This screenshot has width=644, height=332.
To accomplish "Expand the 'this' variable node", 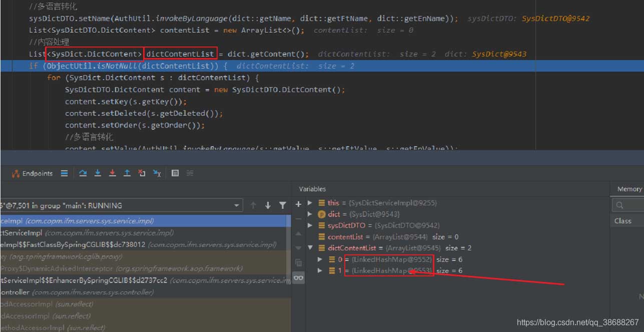I will click(x=310, y=203).
